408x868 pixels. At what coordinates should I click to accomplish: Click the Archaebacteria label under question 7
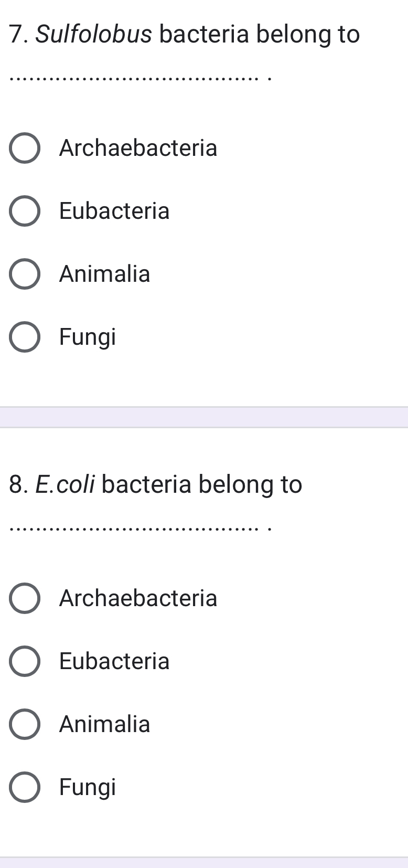point(138,148)
